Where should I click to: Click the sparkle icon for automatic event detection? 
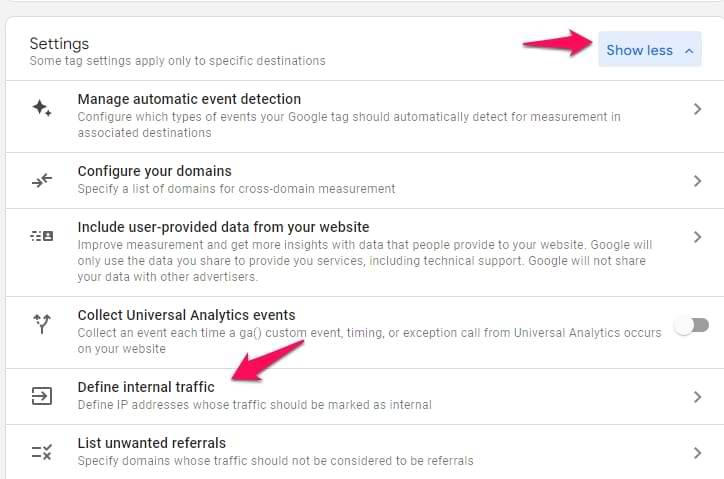point(42,108)
